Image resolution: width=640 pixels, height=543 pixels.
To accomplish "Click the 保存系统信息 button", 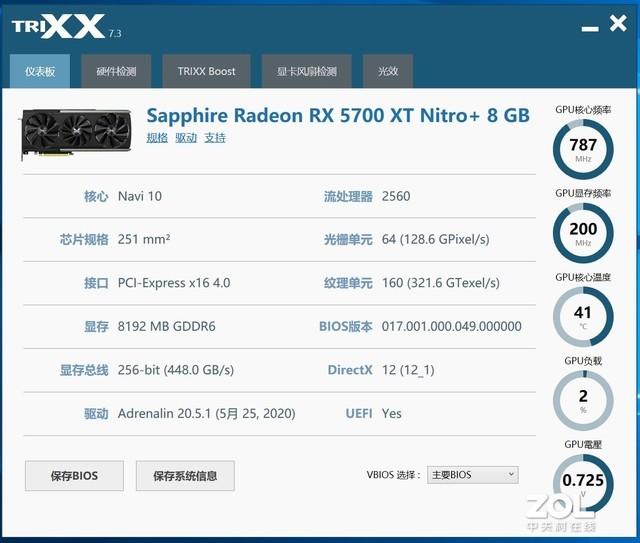I will point(185,476).
